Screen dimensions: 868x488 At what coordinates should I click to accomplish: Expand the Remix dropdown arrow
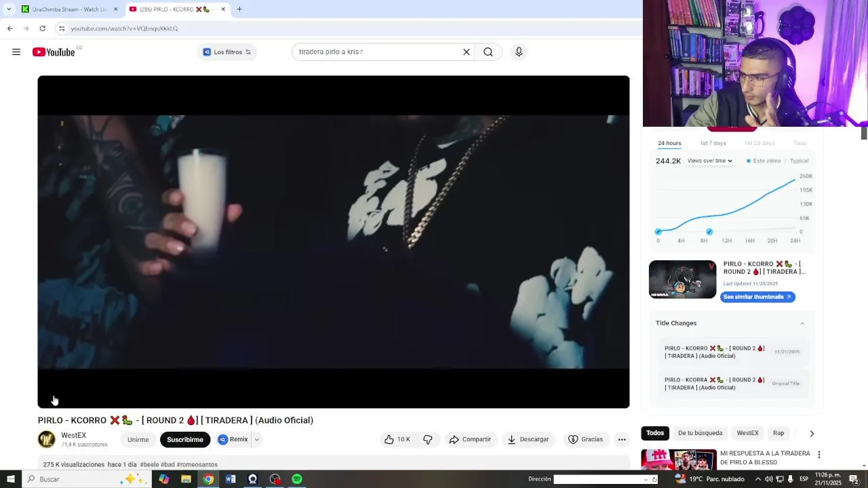coord(256,439)
